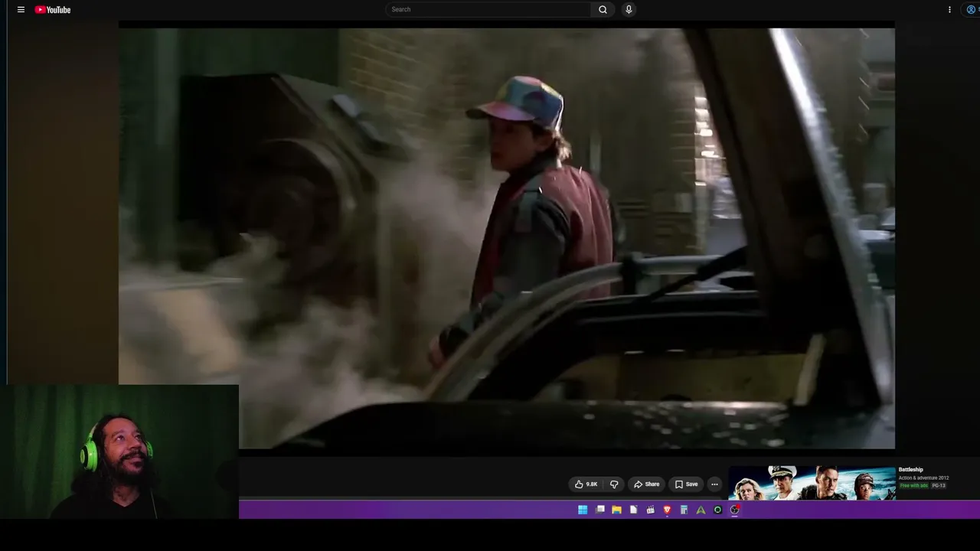Image resolution: width=980 pixels, height=551 pixels.
Task: Open more actions ellipsis under video
Action: pyautogui.click(x=714, y=484)
